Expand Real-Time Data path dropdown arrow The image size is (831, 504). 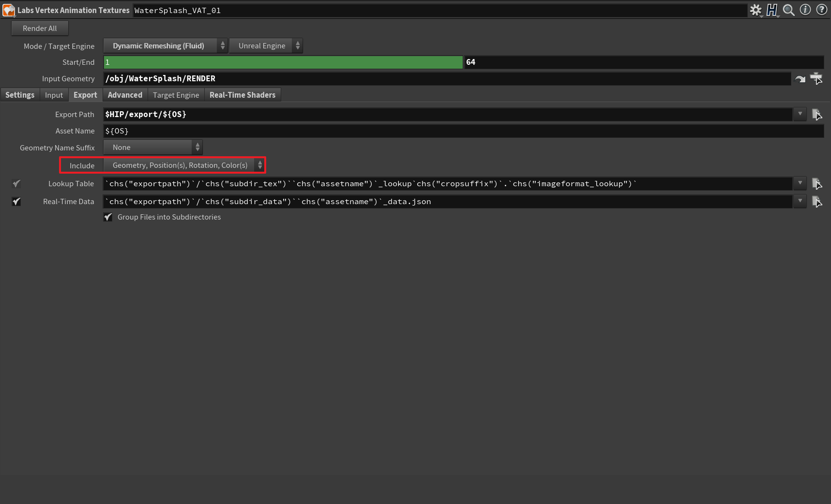click(x=800, y=201)
